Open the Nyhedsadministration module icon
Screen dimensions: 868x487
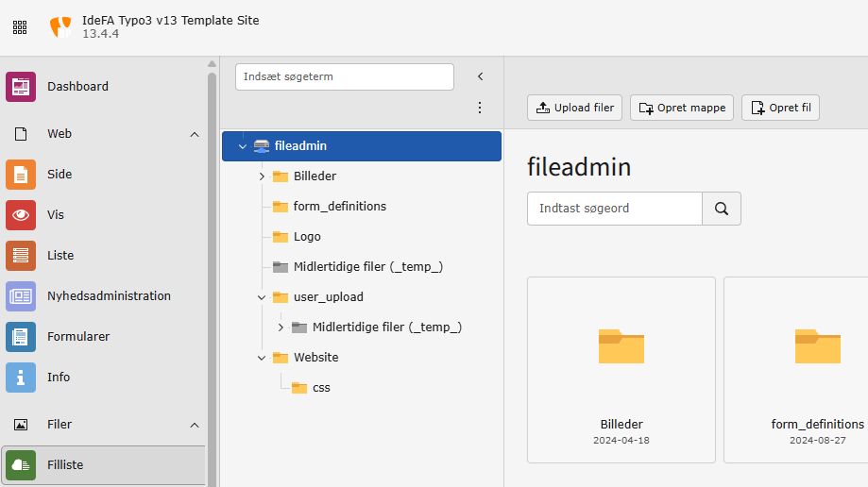21,296
